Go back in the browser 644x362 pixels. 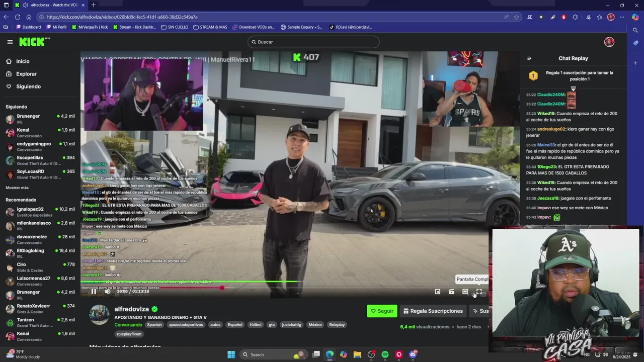pyautogui.click(x=7, y=17)
